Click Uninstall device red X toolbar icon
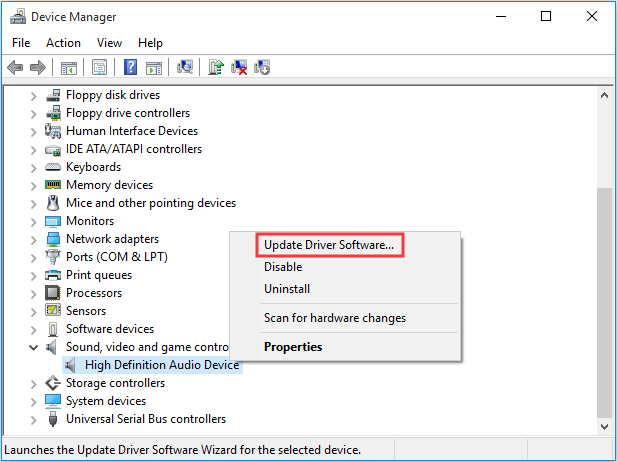The width and height of the screenshot is (617, 462). click(239, 67)
